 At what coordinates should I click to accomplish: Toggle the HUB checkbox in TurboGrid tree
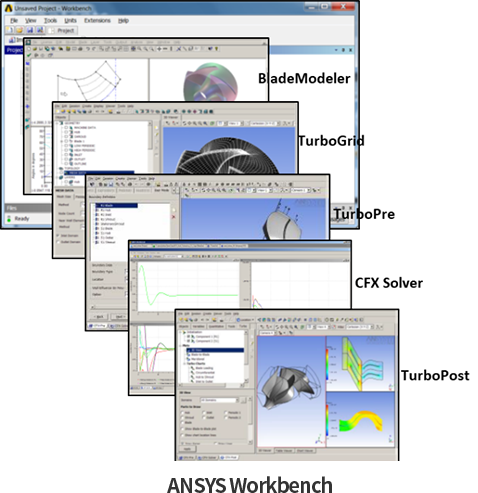(66, 132)
